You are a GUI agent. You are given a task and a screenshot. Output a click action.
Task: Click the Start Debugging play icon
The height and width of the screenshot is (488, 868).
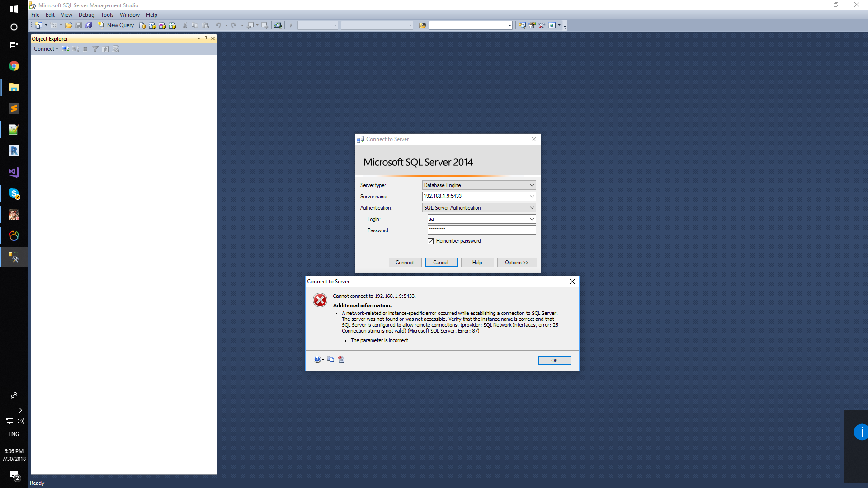coord(291,25)
